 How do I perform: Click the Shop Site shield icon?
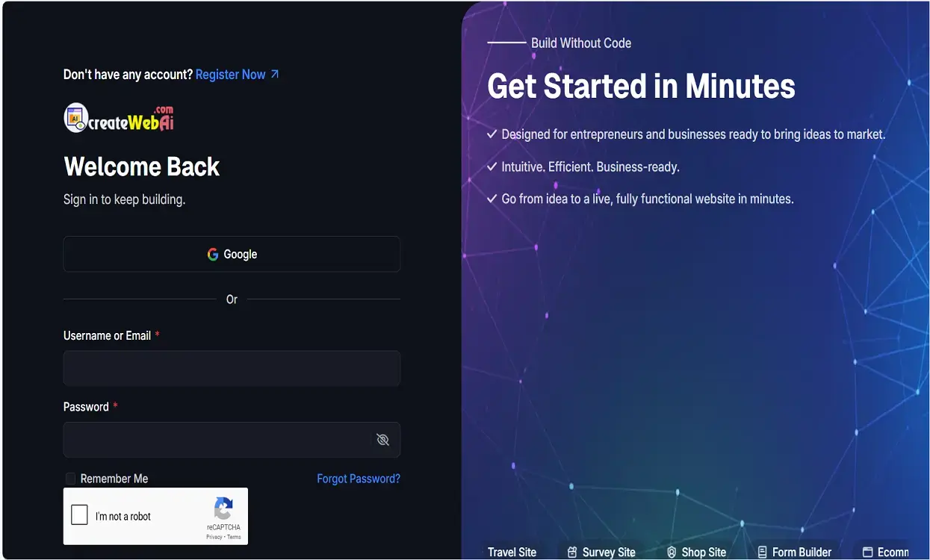tap(672, 553)
